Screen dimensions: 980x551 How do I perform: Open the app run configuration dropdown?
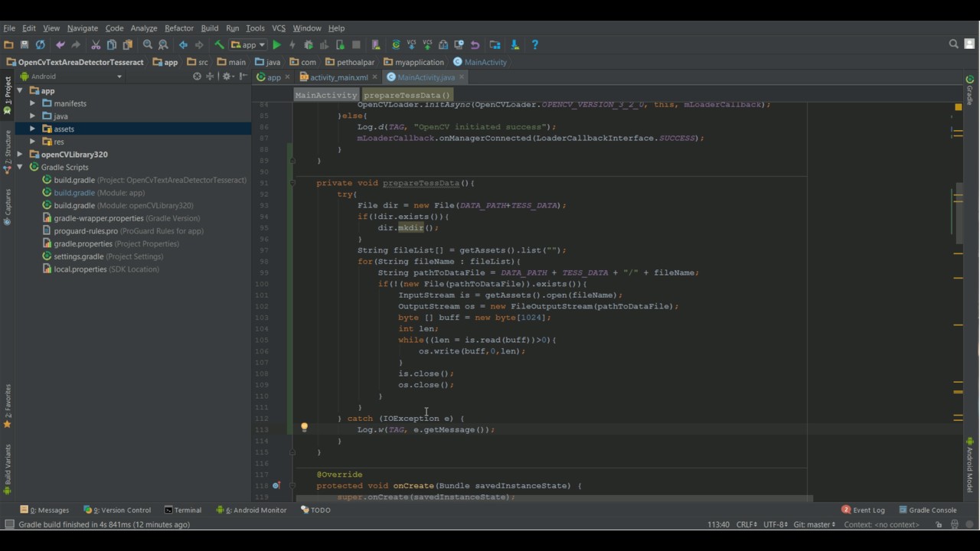coord(248,45)
